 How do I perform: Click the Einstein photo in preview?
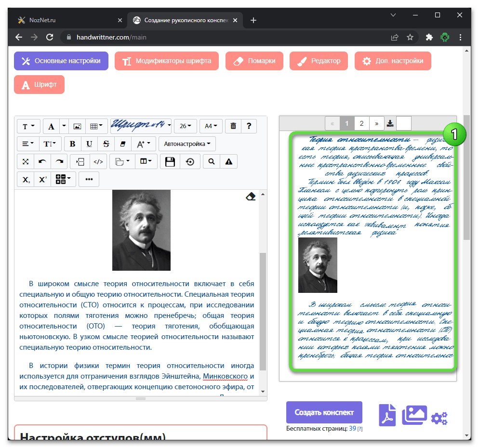click(x=318, y=265)
